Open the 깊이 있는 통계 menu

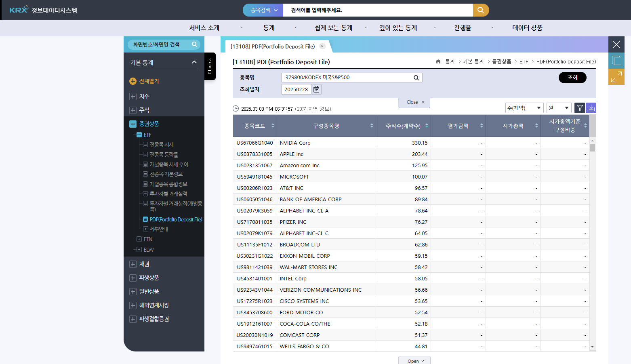398,28
